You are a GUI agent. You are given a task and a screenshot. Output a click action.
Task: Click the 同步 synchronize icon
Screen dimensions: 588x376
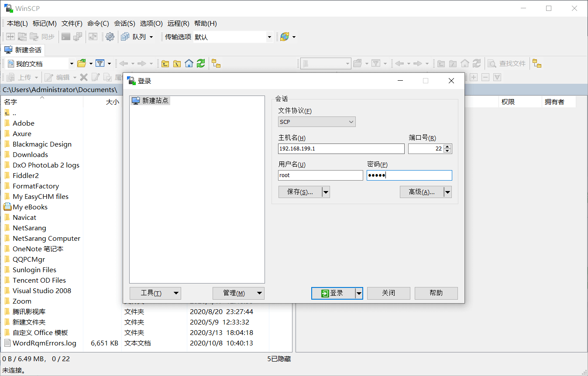pos(34,37)
